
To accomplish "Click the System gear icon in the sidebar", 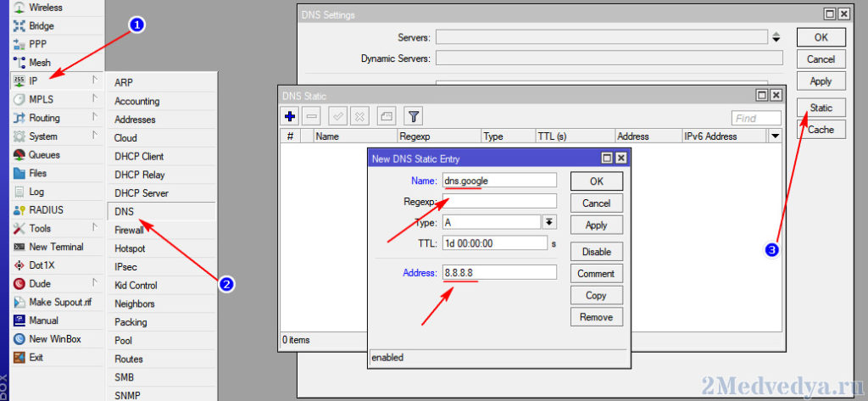I will [19, 136].
